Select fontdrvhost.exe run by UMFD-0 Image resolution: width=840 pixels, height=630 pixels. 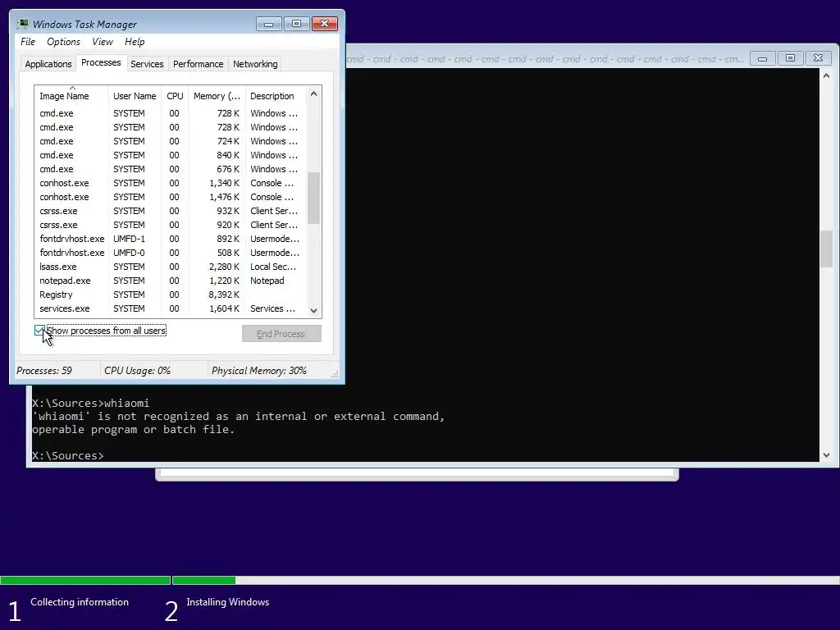tap(171, 253)
